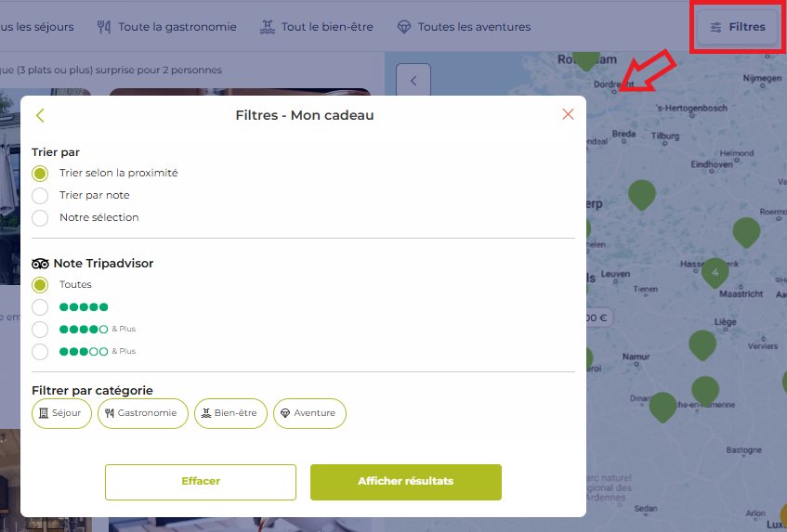
Task: Toggle the Bien-être category chip
Action: point(230,413)
